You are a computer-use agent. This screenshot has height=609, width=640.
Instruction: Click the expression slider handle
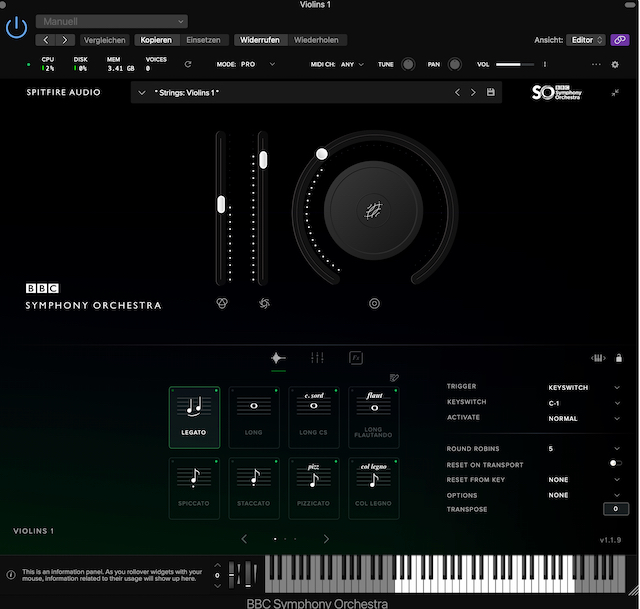(221, 204)
